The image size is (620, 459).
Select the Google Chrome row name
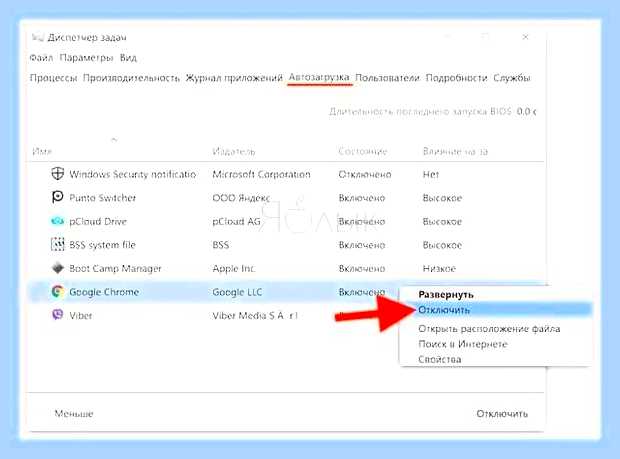104,292
